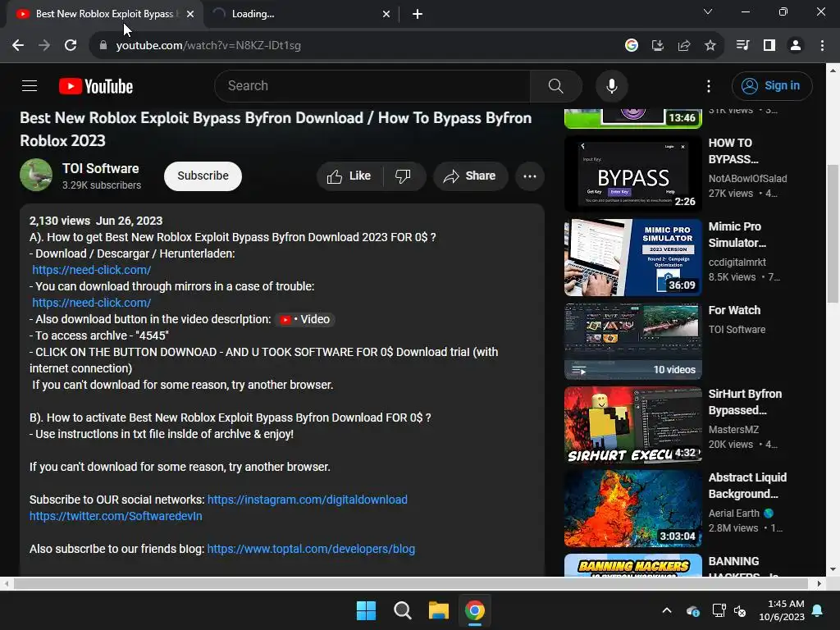840x630 pixels.
Task: Click Sign in button
Action: 772,85
